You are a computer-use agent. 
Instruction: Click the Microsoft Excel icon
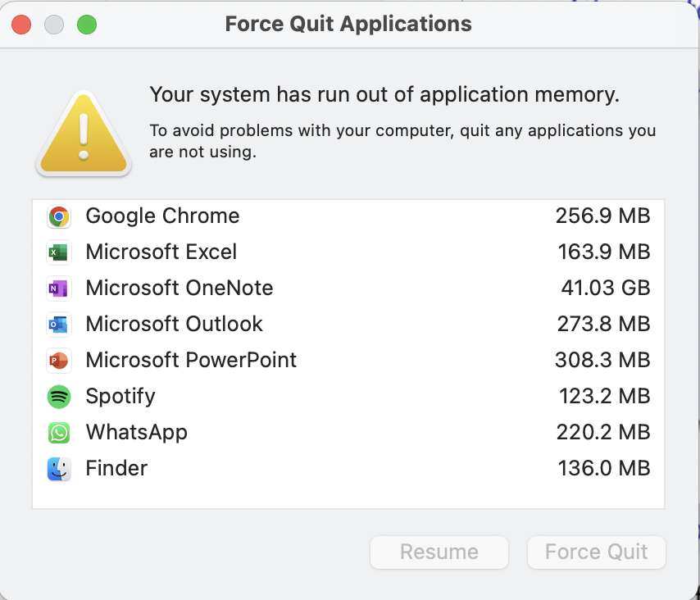[59, 252]
